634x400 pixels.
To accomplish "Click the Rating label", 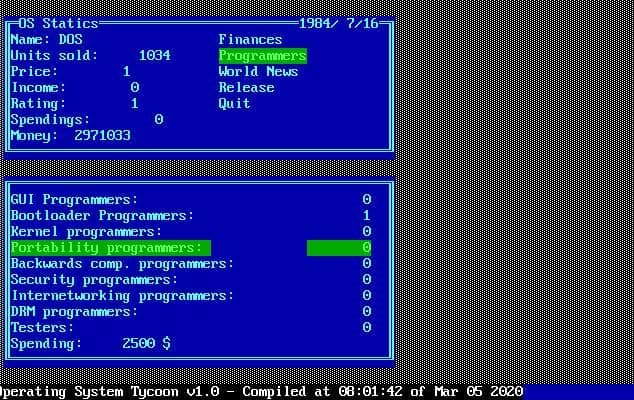I will point(38,104).
